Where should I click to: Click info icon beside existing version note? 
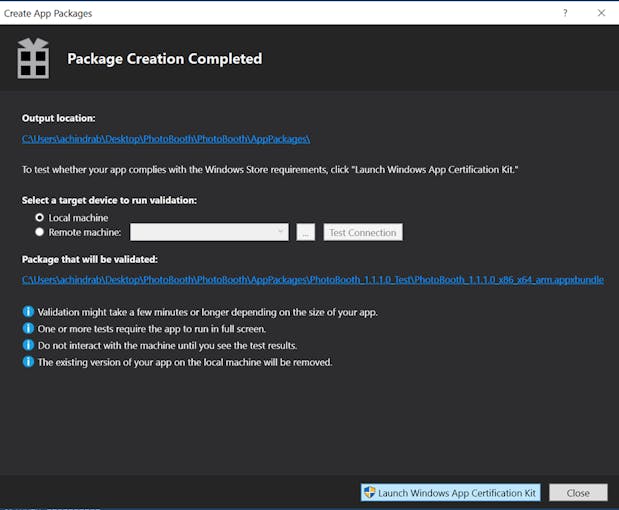[x=28, y=362]
